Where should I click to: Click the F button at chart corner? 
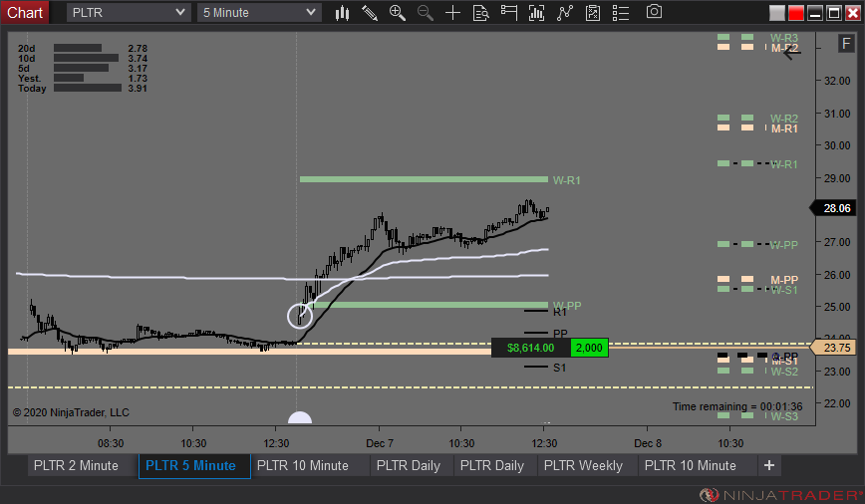[846, 44]
